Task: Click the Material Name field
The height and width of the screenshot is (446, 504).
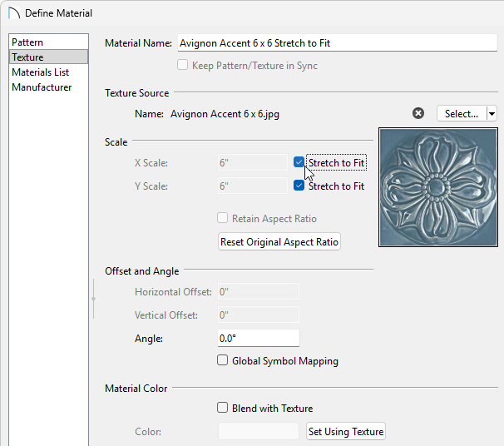Action: [x=338, y=43]
